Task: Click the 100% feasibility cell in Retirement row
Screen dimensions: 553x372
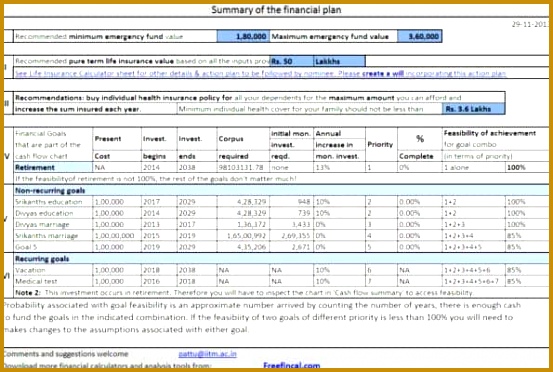Action: point(527,167)
